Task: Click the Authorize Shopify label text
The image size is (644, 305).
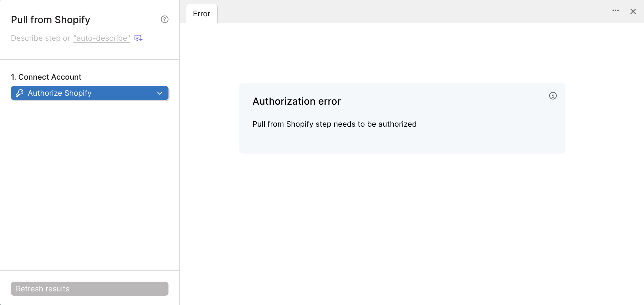Action: click(60, 93)
